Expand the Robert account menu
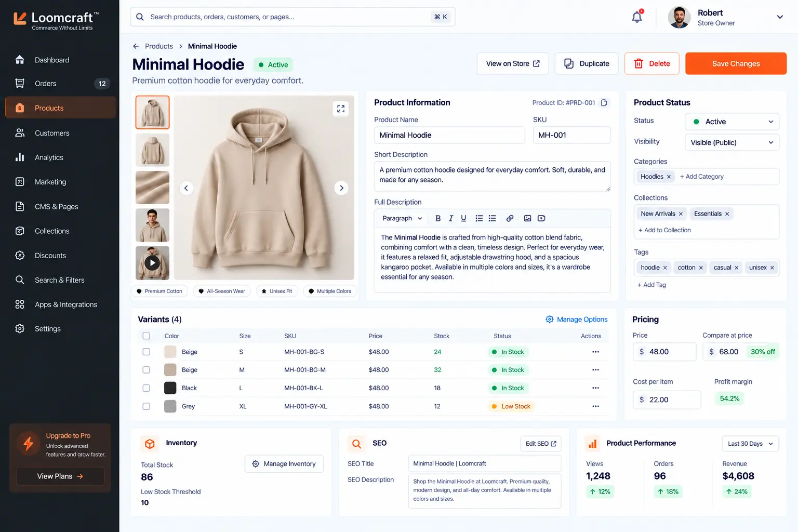Screen dimensions: 798x532 pyautogui.click(x=780, y=17)
